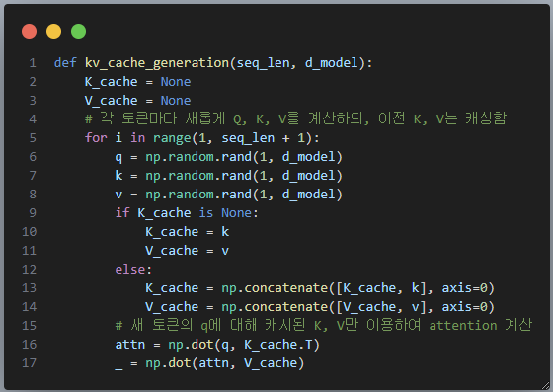Screen dimensions: 553x392
Task: Click line number 13 in the gutter
Action: (x=29, y=288)
